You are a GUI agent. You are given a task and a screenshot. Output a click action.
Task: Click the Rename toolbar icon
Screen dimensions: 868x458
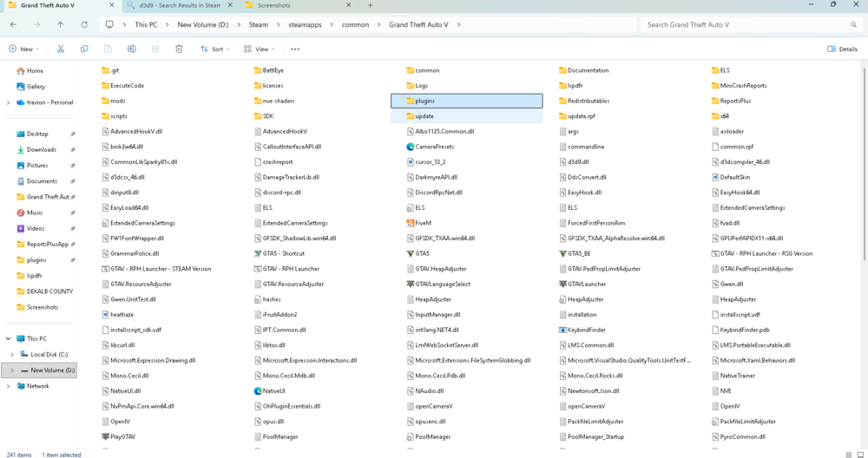(132, 49)
